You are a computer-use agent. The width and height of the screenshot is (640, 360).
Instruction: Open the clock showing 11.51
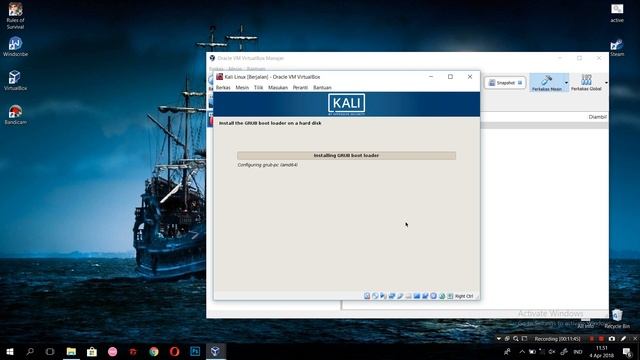(x=602, y=352)
